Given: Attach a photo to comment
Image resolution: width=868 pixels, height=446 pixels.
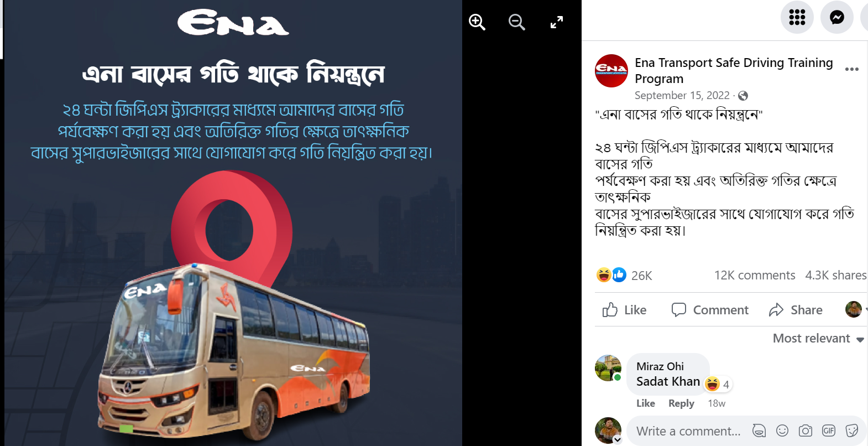Looking at the screenshot, I should 806,431.
